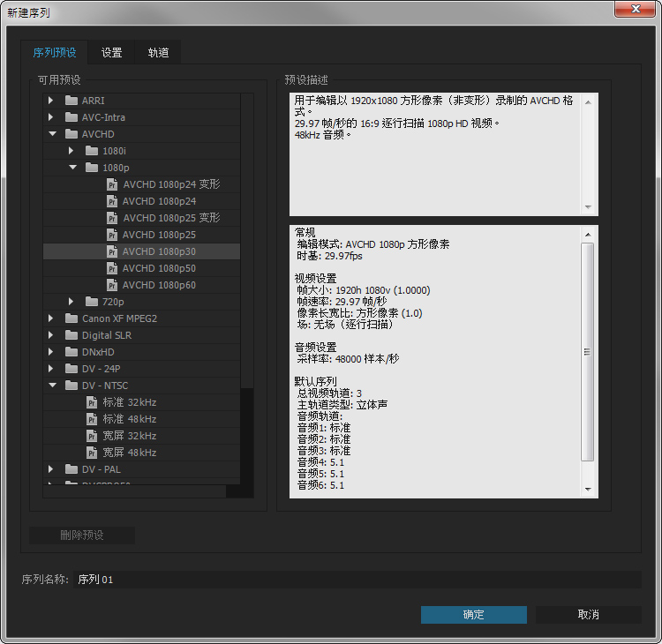This screenshot has height=644, width=662.
Task: Select the AVCHD 1080p60 preset label
Action: pos(159,285)
